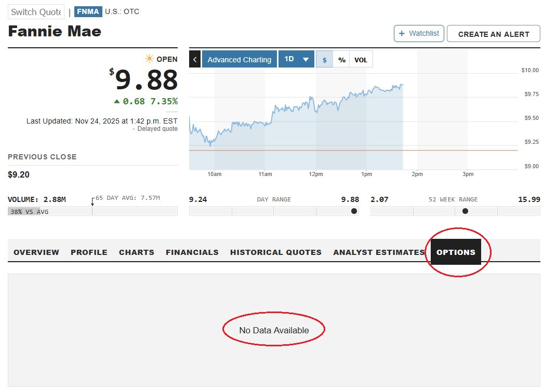
Task: Toggle chart to dollar view
Action: [324, 60]
